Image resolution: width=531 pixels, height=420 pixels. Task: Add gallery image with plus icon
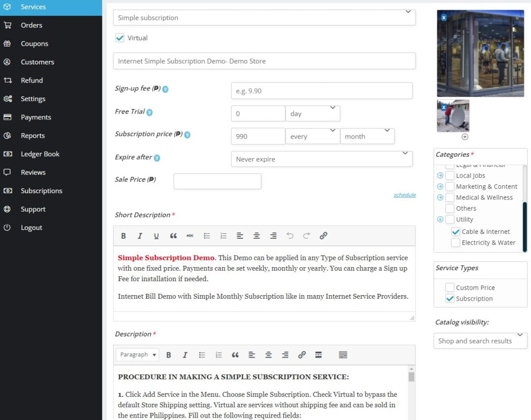(465, 137)
